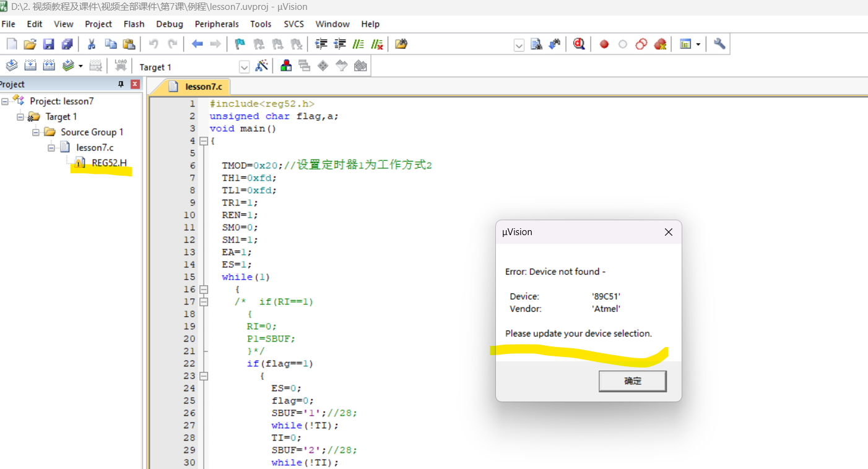Unindent selected lines with unindent icon
This screenshot has width=868, height=469.
tap(340, 44)
